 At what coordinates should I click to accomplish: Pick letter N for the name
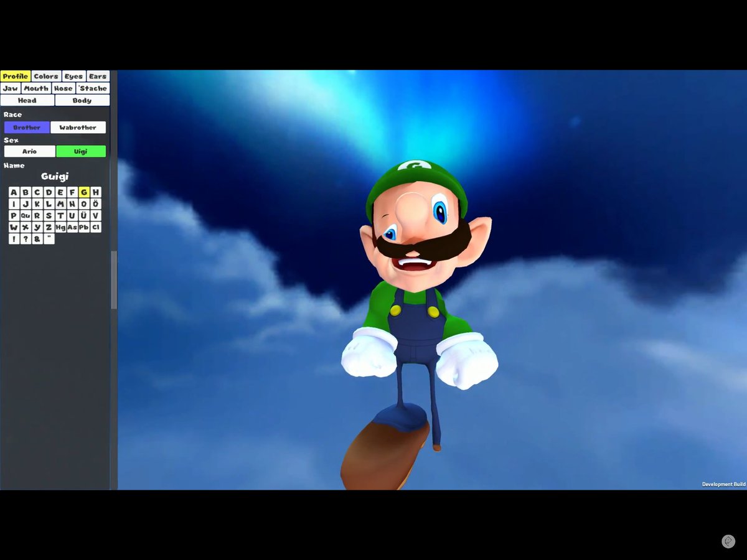[x=72, y=204]
